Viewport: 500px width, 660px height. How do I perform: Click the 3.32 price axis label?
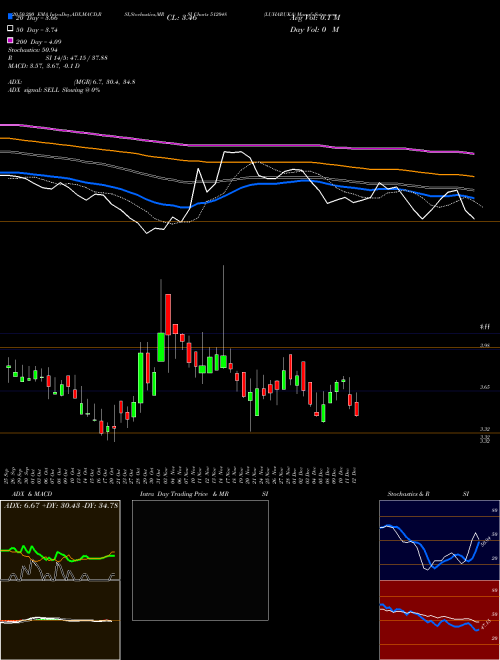485,429
